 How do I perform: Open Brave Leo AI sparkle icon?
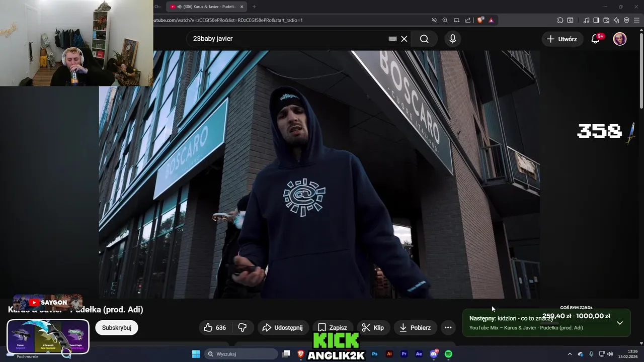coord(616,20)
